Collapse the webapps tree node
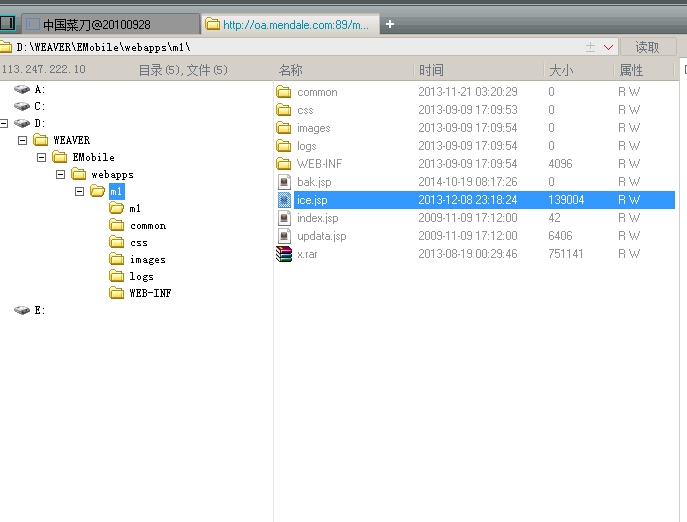This screenshot has width=687, height=522. click(x=60, y=174)
